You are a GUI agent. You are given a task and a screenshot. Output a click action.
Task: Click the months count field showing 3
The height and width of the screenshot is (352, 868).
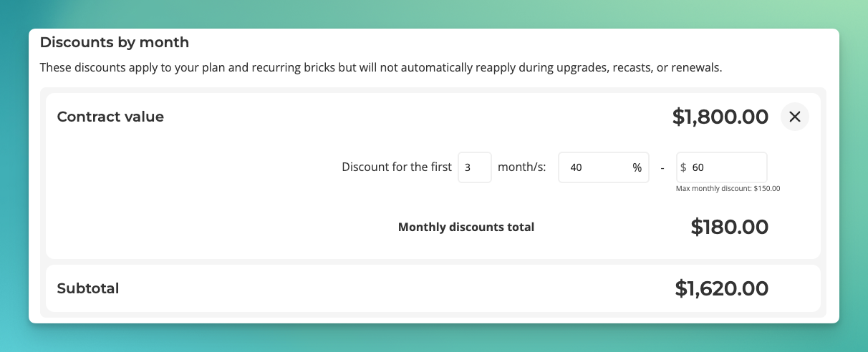pos(474,167)
